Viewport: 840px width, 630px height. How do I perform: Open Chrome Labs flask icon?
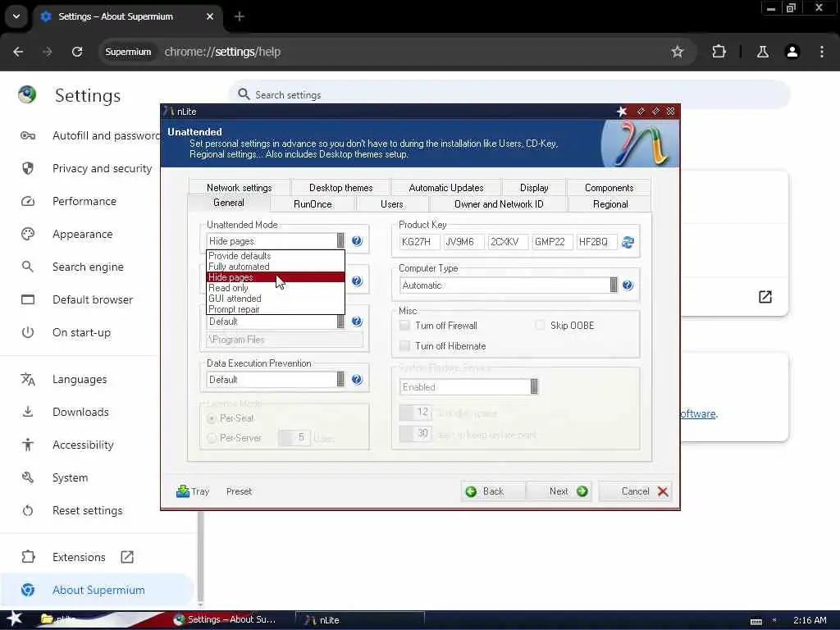(x=762, y=52)
